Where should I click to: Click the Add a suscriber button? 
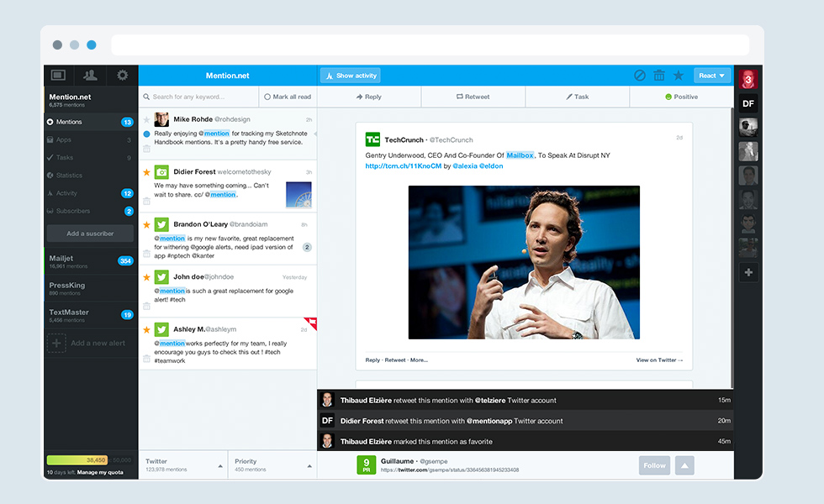tap(90, 234)
